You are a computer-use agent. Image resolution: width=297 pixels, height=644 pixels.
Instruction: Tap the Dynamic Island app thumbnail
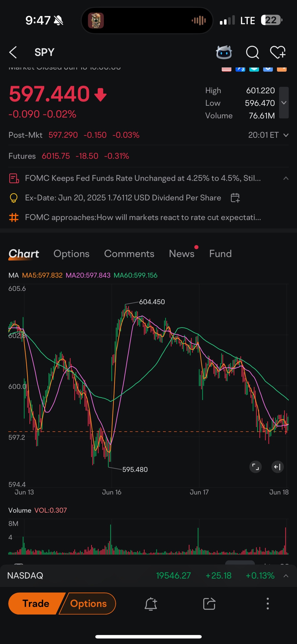tap(96, 20)
